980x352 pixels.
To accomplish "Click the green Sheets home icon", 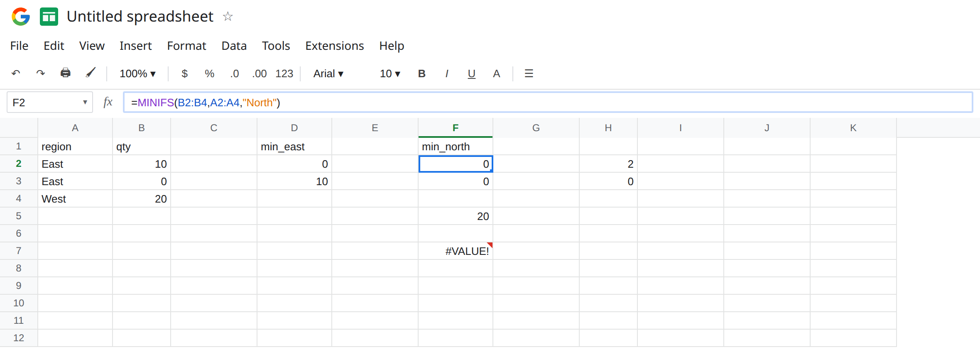I will pyautogui.click(x=49, y=17).
